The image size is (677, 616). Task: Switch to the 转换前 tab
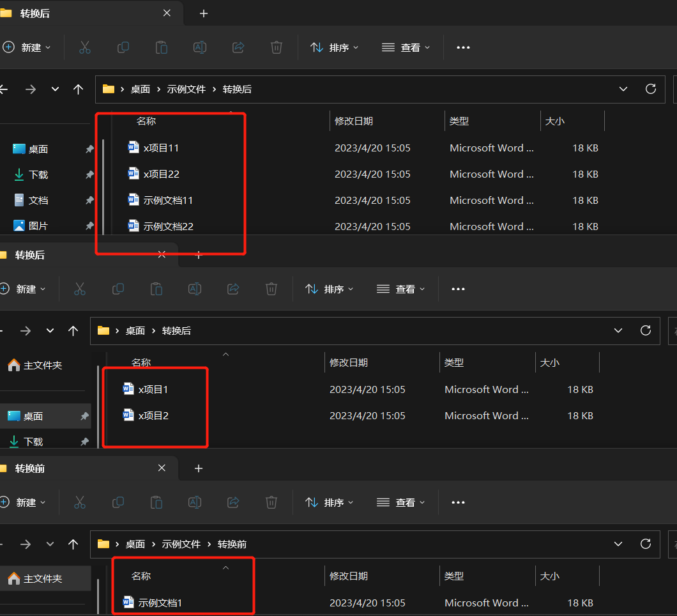pyautogui.click(x=30, y=468)
